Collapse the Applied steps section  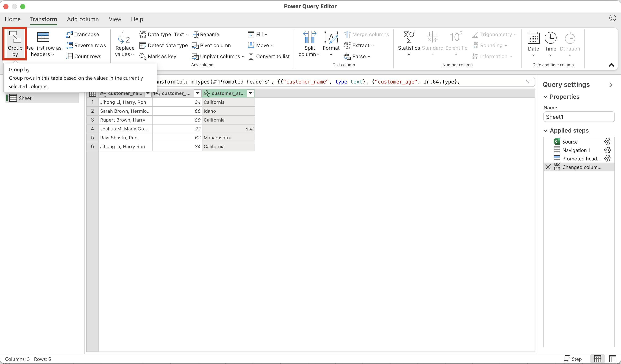[x=545, y=131]
